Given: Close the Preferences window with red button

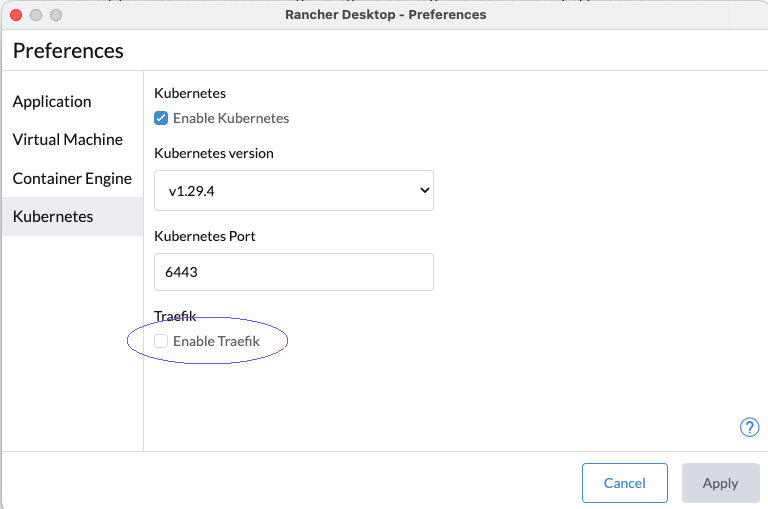Looking at the screenshot, I should tap(16, 15).
